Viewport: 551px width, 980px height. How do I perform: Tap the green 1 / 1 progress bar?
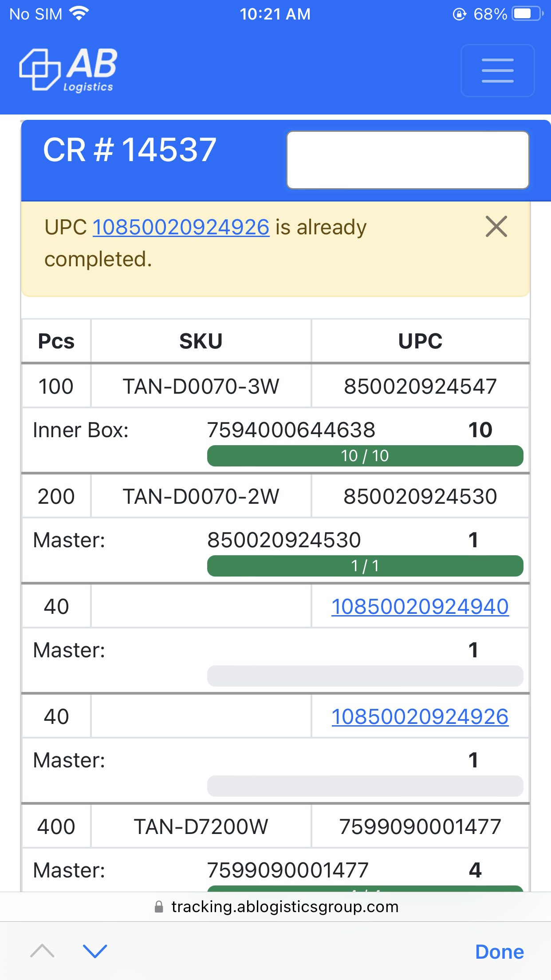365,566
